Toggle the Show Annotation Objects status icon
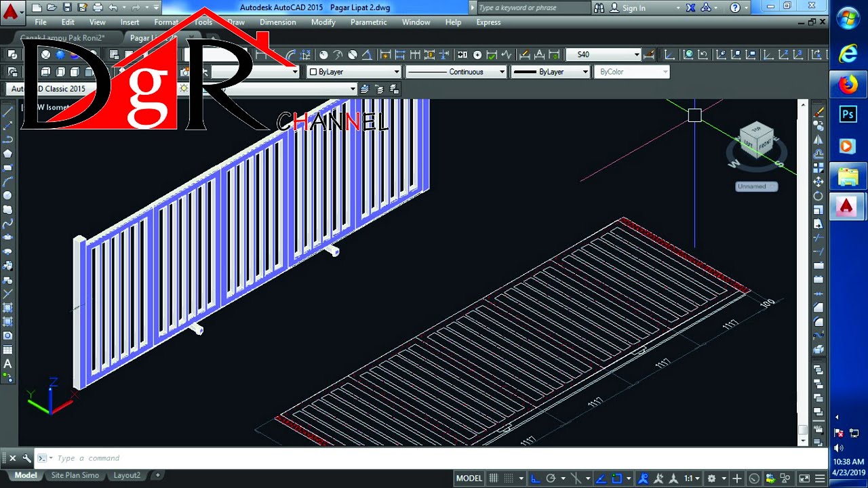This screenshot has width=868, height=488. [644, 479]
